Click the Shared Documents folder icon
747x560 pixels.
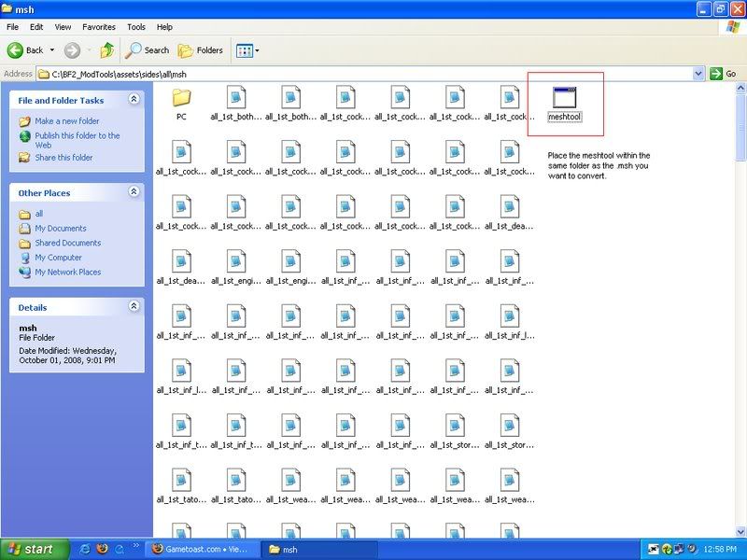point(25,244)
